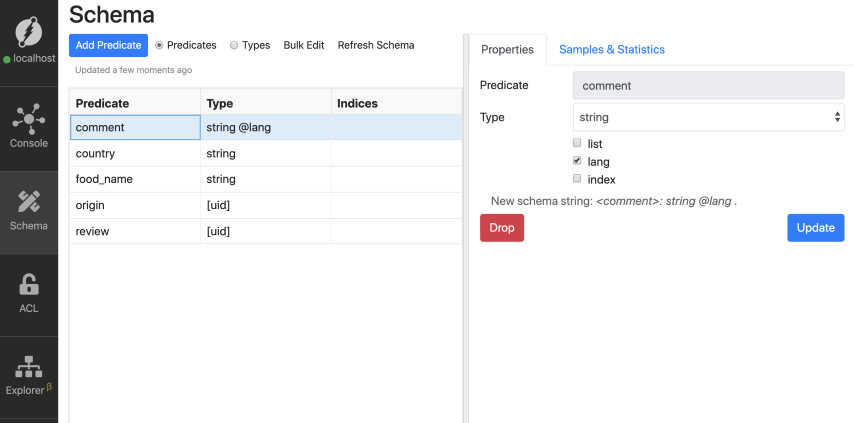The width and height of the screenshot is (854, 423).
Task: Select the Schema sidebar icon
Action: (29, 201)
